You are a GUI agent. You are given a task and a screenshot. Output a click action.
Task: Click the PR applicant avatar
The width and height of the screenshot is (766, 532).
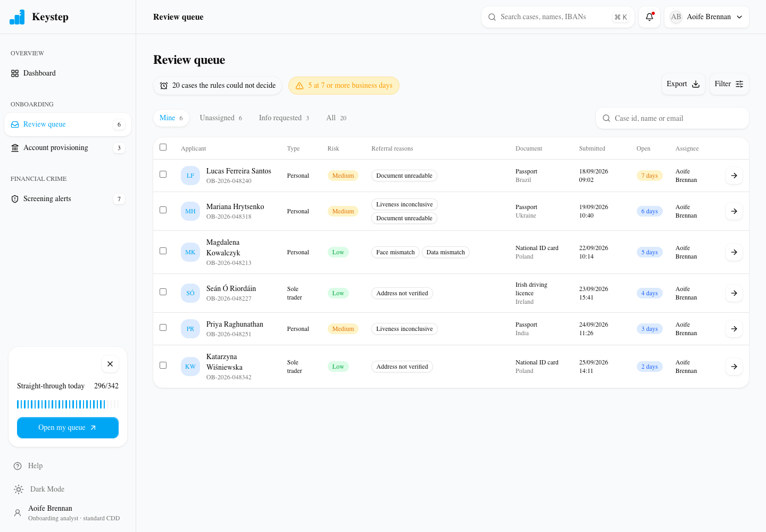(x=190, y=329)
